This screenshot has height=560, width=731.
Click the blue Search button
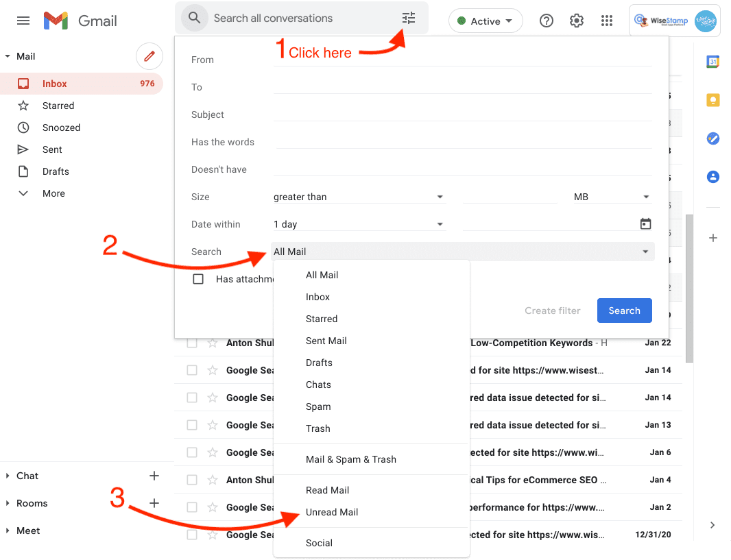(x=624, y=311)
